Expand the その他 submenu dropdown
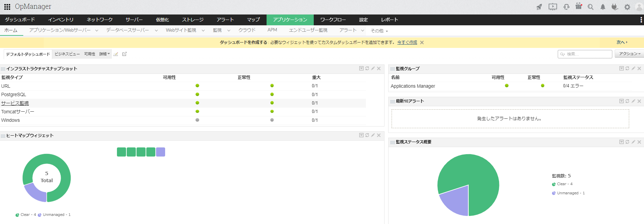Screen dimensions: 644x224 point(379,31)
